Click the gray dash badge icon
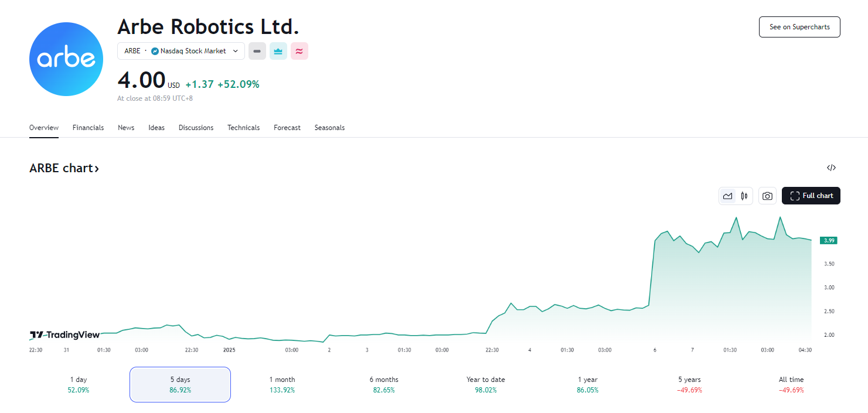The height and width of the screenshot is (413, 868). point(257,51)
